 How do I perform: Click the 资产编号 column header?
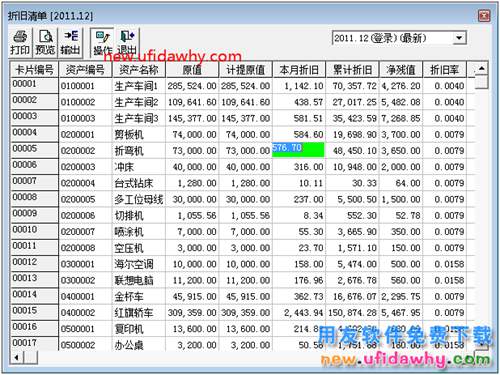[x=85, y=70]
